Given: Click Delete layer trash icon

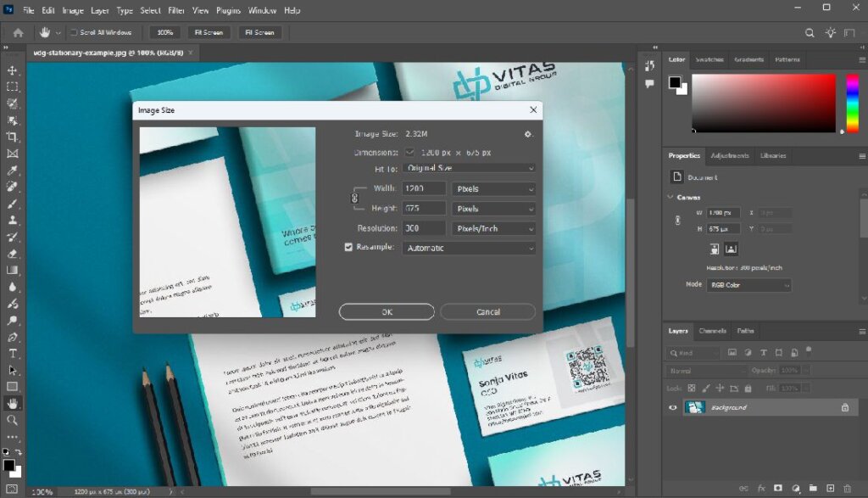Looking at the screenshot, I should 848,488.
